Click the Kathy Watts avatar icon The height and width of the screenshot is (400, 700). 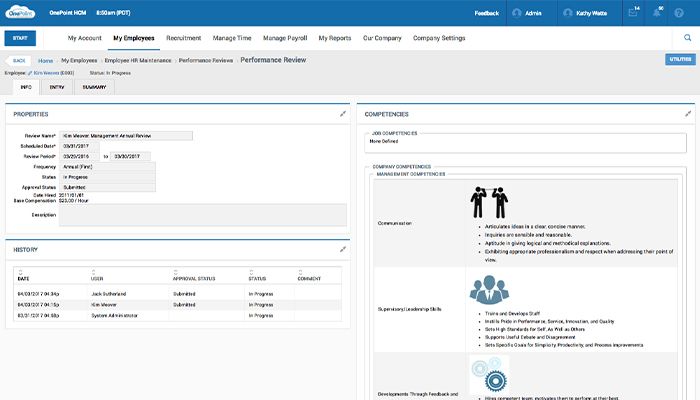pos(567,13)
